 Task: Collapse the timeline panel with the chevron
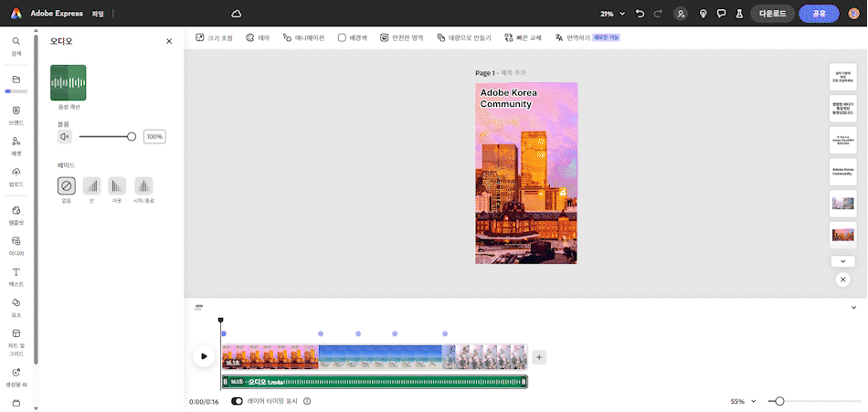(853, 307)
